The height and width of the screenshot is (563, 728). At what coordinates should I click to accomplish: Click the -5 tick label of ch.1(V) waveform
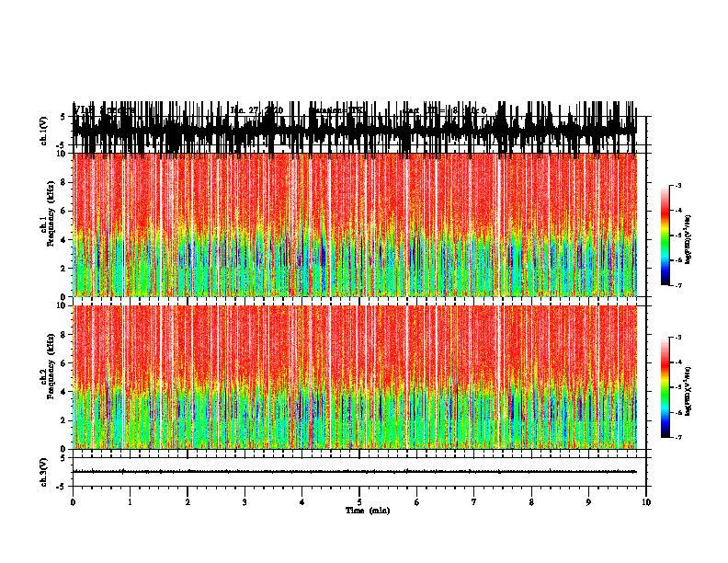click(x=62, y=145)
